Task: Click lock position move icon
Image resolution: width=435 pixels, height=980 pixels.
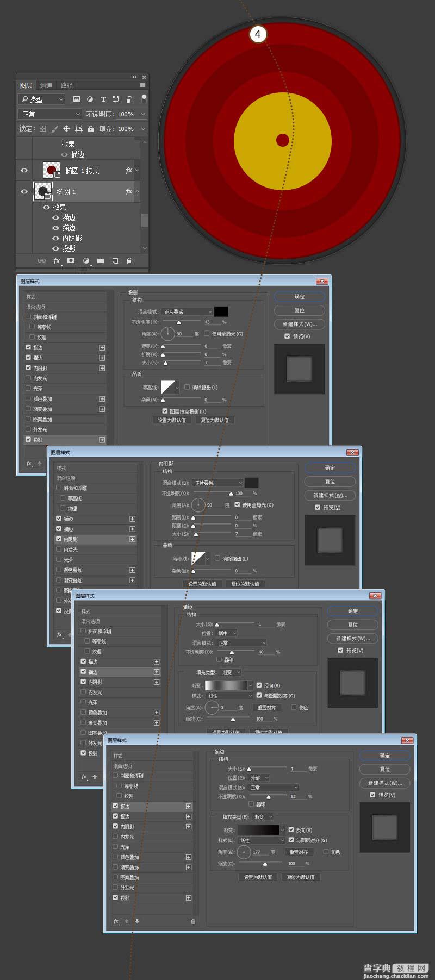Action: click(66, 129)
